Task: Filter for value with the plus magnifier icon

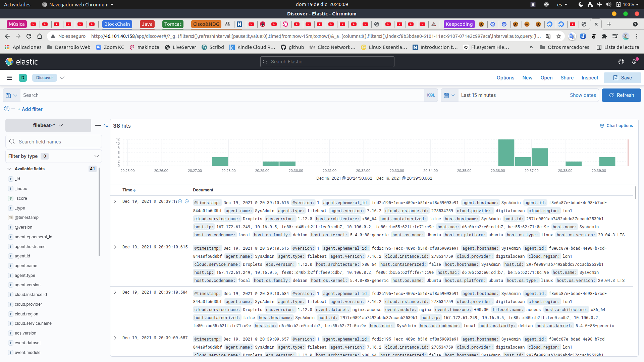Action: coord(181,201)
